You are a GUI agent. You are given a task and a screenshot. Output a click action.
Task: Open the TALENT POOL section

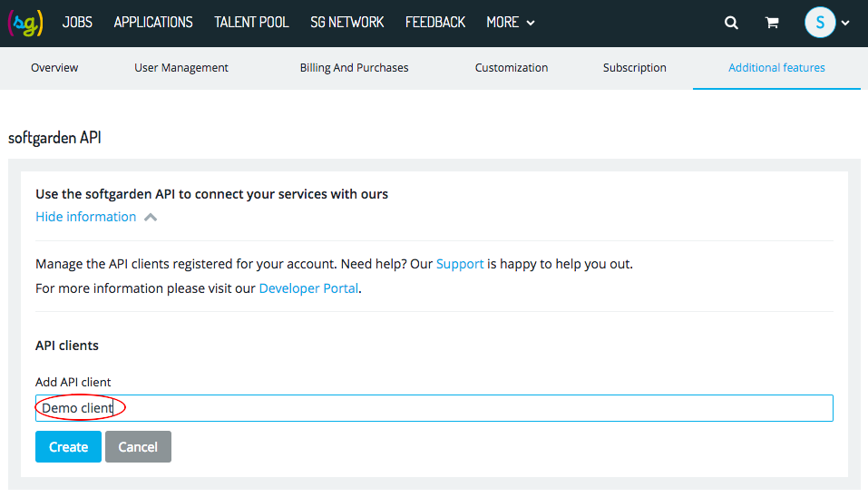tap(251, 23)
